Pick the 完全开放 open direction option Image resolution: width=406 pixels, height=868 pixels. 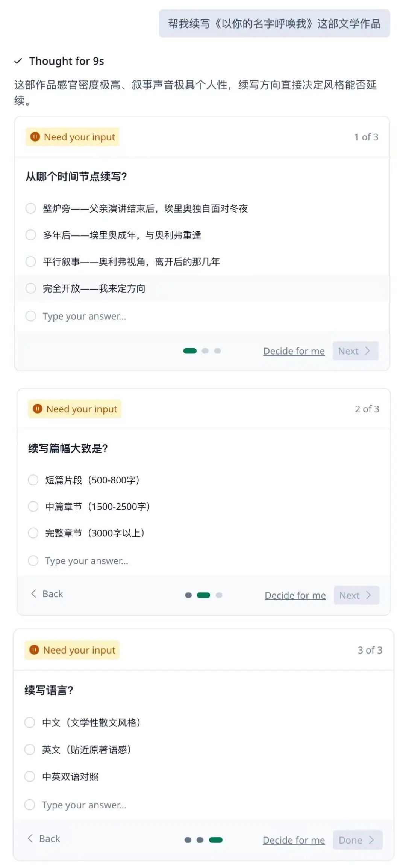point(31,288)
